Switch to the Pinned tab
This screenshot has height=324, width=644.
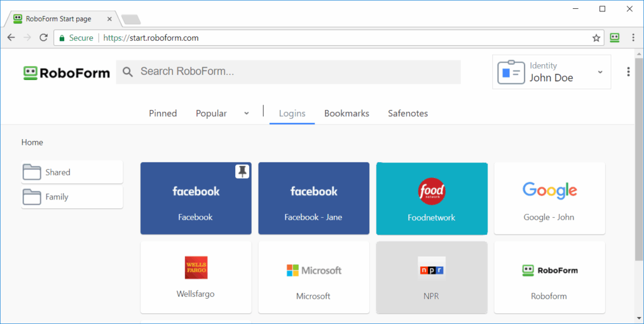163,113
